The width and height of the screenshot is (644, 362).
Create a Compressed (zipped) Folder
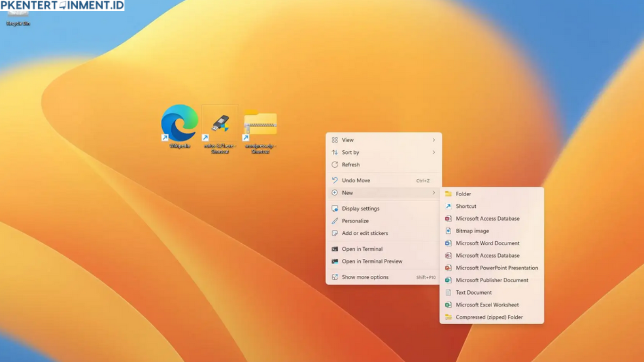[492, 317]
